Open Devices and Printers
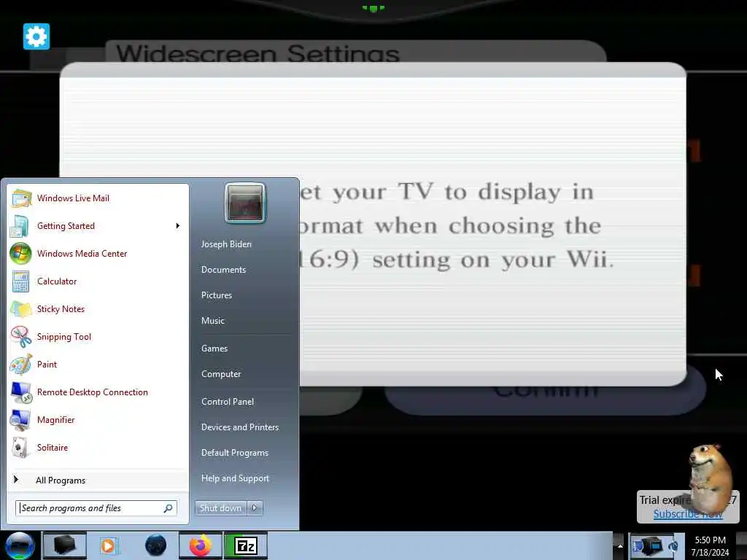 pos(239,427)
